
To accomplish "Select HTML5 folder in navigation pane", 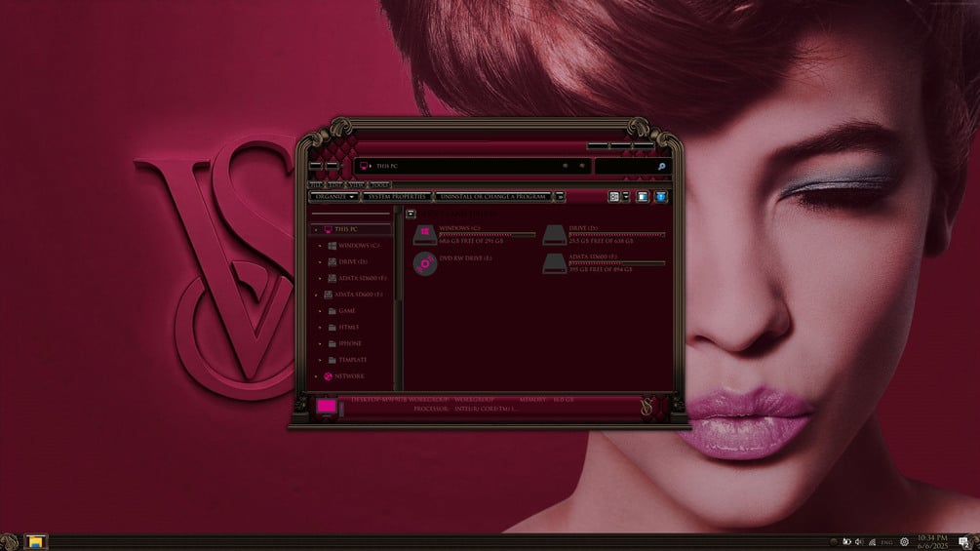I will (348, 327).
